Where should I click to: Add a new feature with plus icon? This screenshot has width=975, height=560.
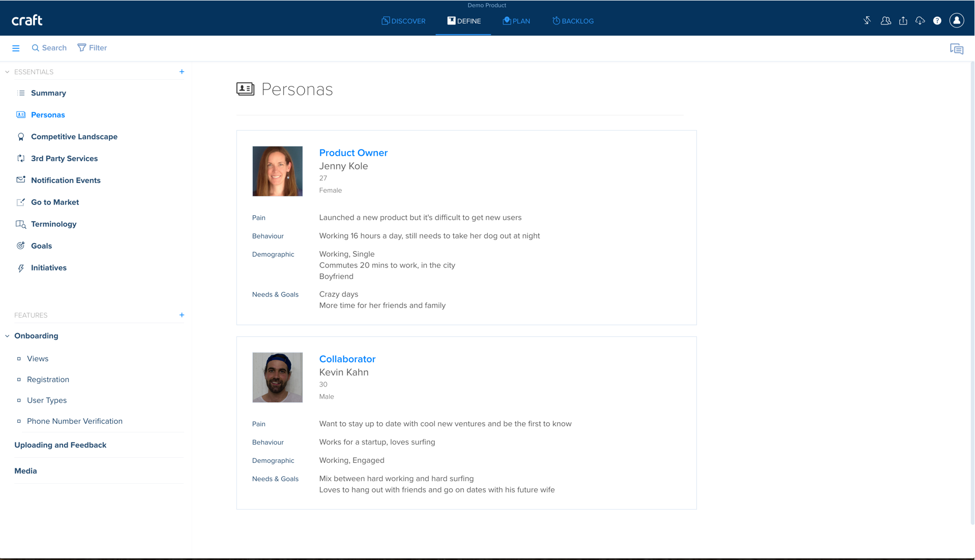click(182, 315)
